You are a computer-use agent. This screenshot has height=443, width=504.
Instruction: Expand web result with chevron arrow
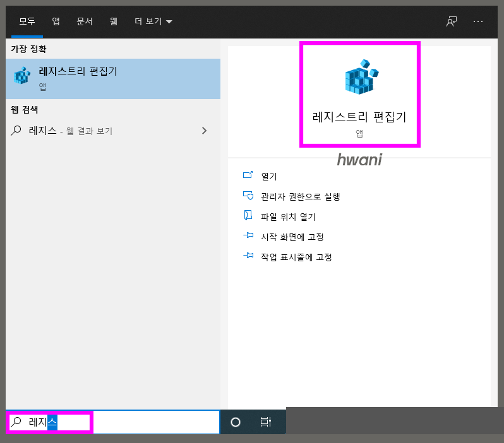tap(204, 131)
